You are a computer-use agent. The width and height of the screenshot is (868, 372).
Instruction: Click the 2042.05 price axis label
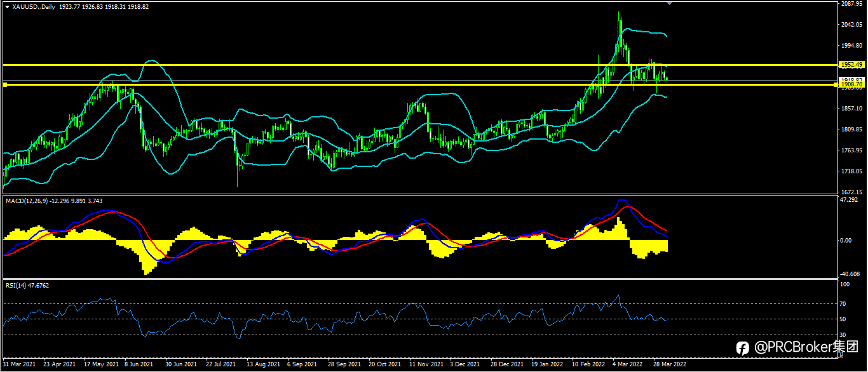[851, 24]
